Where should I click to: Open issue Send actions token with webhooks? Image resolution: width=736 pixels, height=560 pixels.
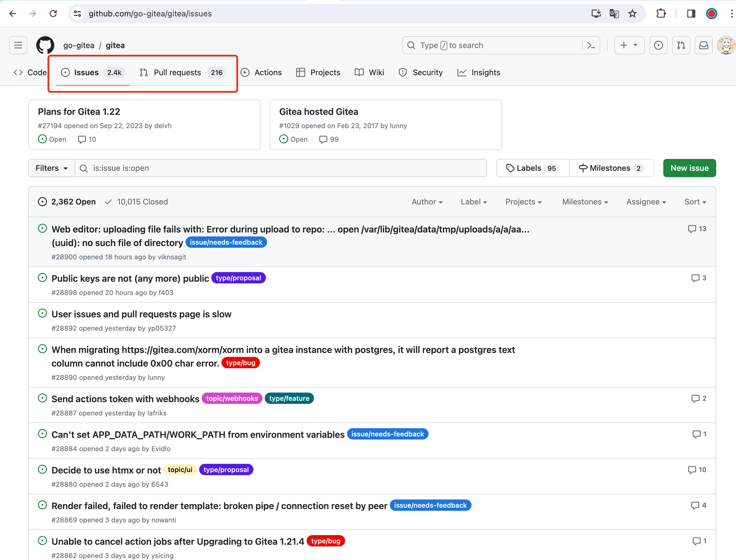click(125, 399)
